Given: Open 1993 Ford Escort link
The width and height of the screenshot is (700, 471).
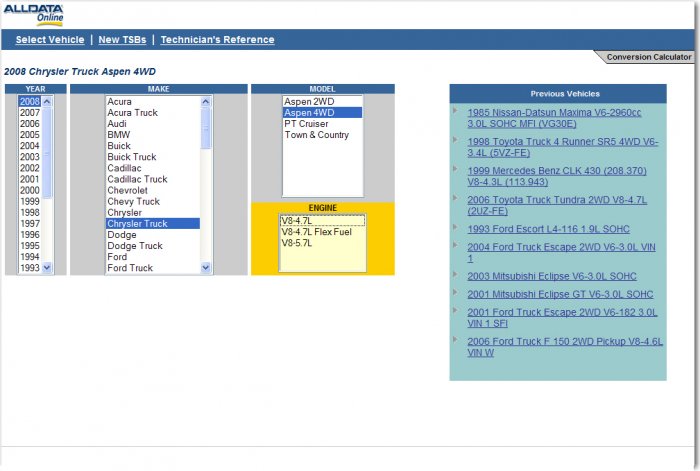Looking at the screenshot, I should point(548,229).
